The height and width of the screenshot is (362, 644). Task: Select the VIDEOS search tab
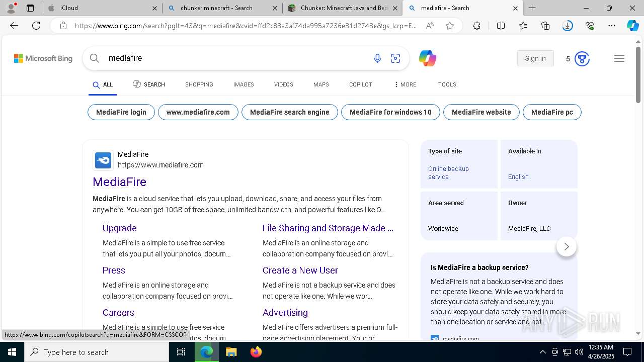(x=284, y=84)
